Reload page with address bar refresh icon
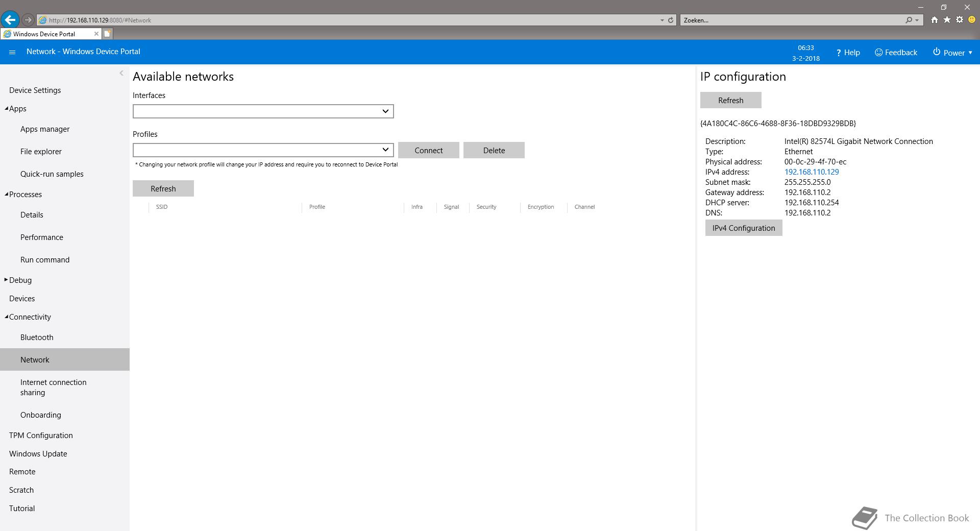Image resolution: width=980 pixels, height=531 pixels. coord(671,20)
